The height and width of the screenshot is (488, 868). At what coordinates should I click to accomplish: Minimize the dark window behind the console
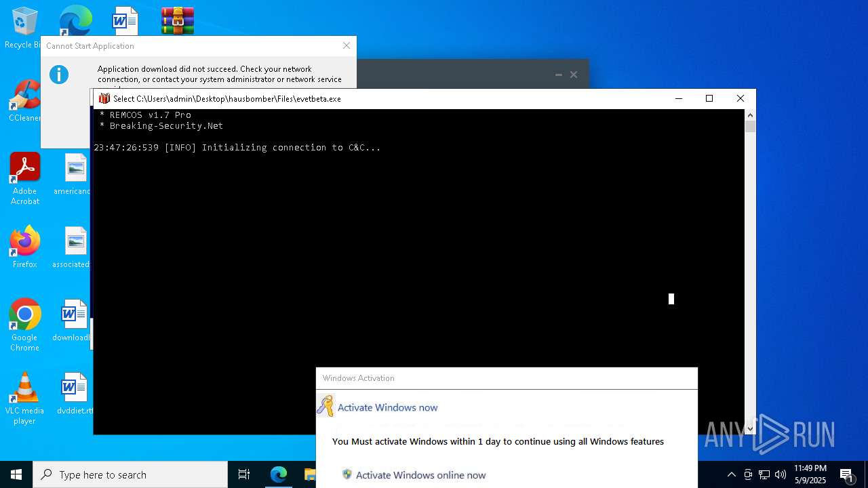coord(559,75)
